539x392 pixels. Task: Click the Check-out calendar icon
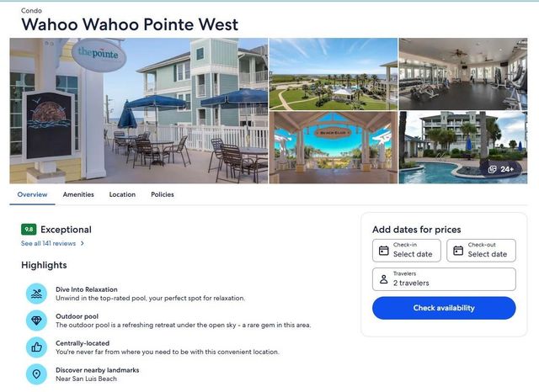[x=458, y=251]
